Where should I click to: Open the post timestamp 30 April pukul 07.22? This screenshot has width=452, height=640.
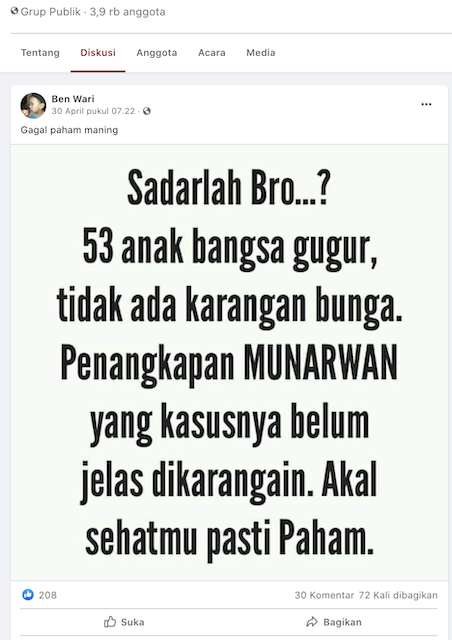(x=93, y=111)
